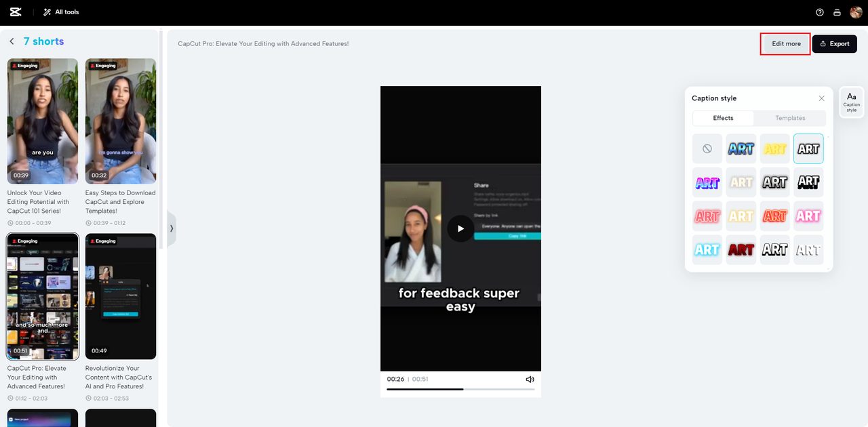Image resolution: width=868 pixels, height=427 pixels.
Task: Open the Caption style side button
Action: point(852,101)
